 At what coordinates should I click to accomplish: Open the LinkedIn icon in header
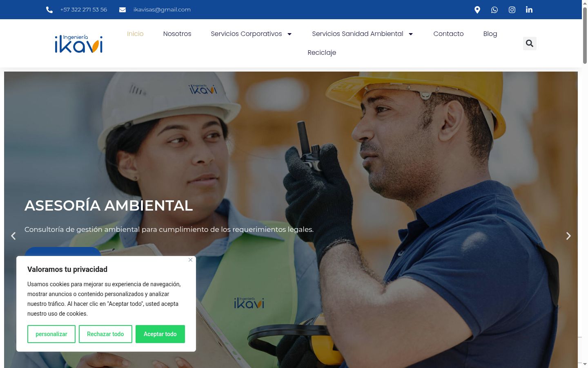[529, 10]
